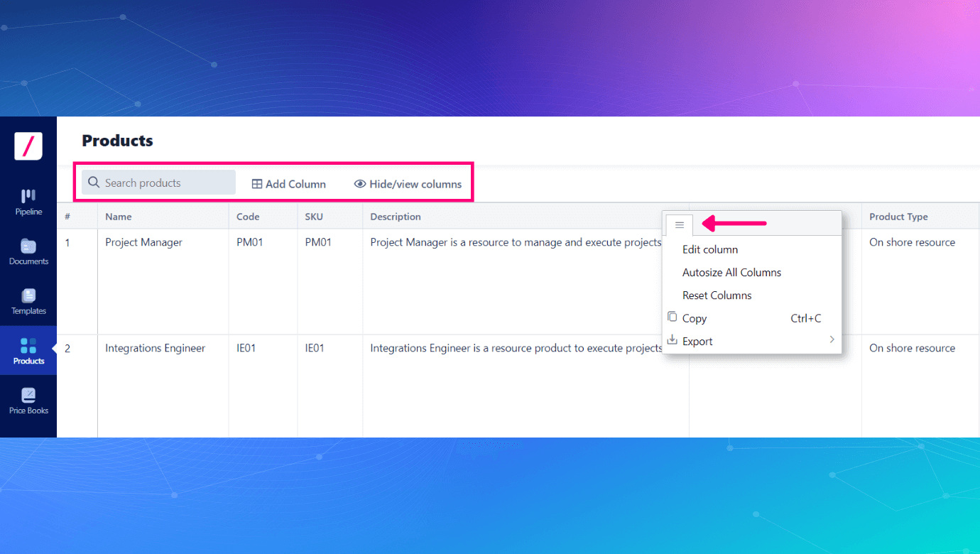Choose Copy from the column menu
The width and height of the screenshot is (980, 554).
pos(752,318)
